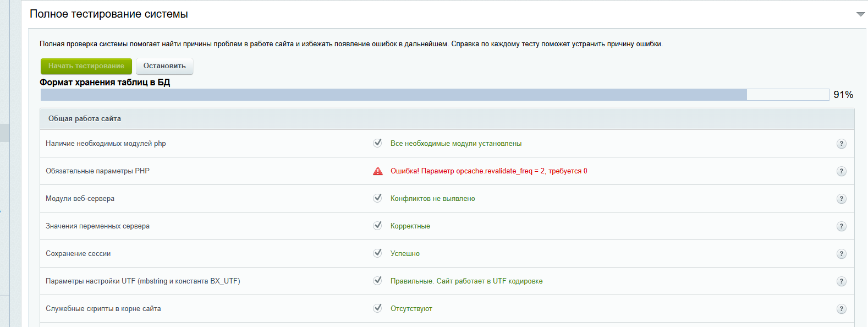Open help for session saving test
The image size is (868, 327).
[x=841, y=254]
